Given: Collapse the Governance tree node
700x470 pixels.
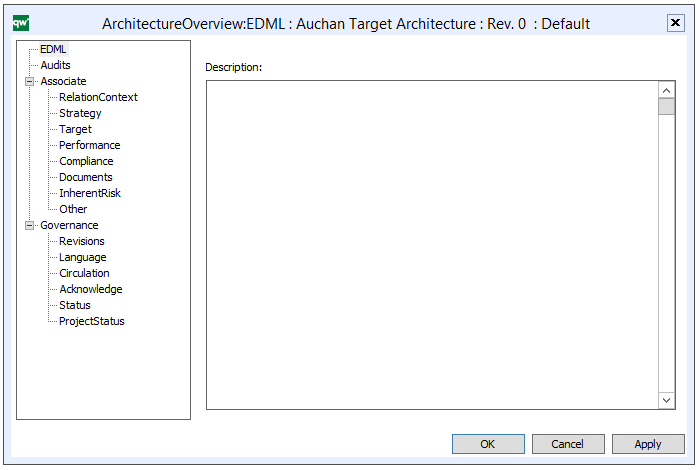Looking at the screenshot, I should pos(30,225).
